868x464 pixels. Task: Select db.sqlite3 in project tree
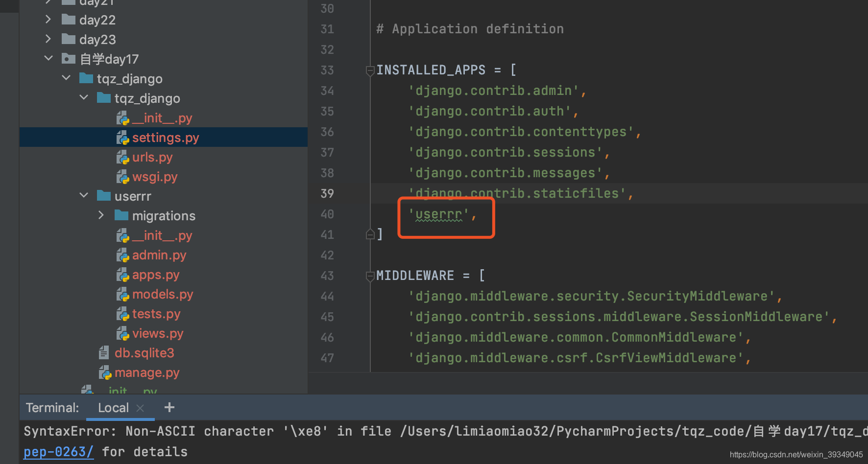tap(144, 353)
